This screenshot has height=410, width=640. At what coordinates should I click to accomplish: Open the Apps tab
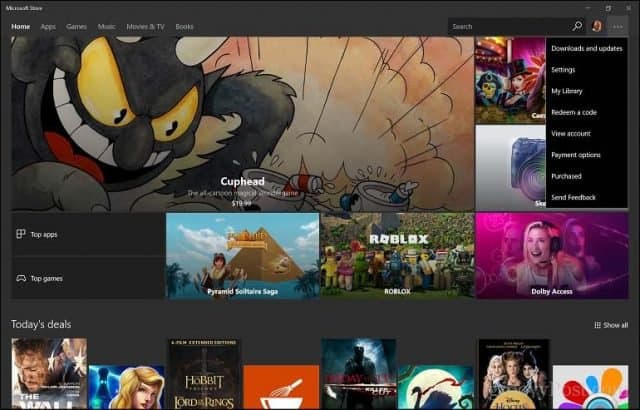(48, 27)
